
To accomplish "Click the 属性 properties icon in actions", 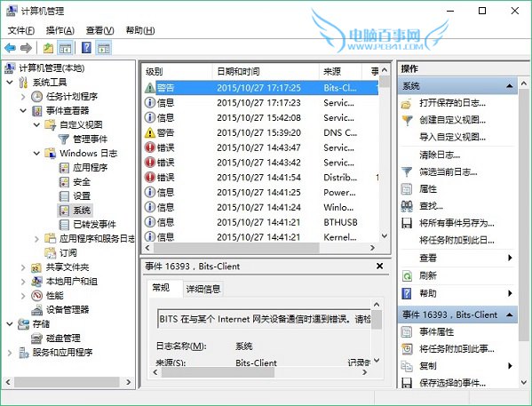I will pyautogui.click(x=407, y=188).
